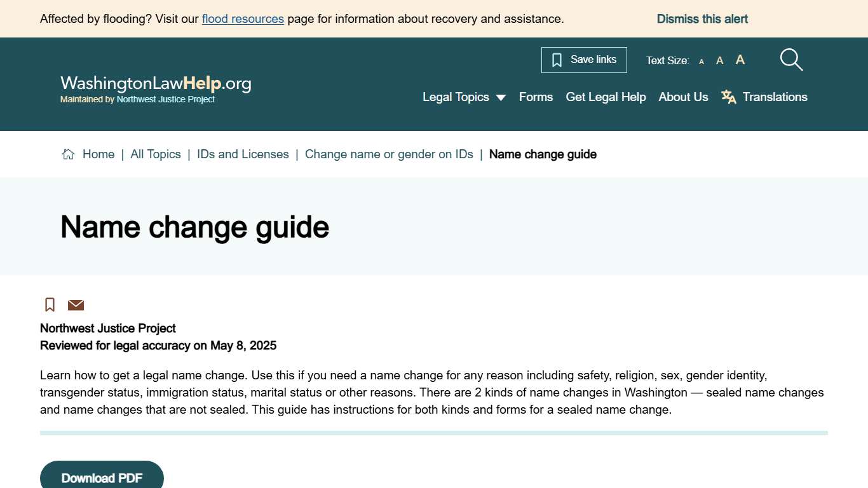Screen dimensions: 868x488
Task: Toggle the Save links control
Action: [x=583, y=59]
